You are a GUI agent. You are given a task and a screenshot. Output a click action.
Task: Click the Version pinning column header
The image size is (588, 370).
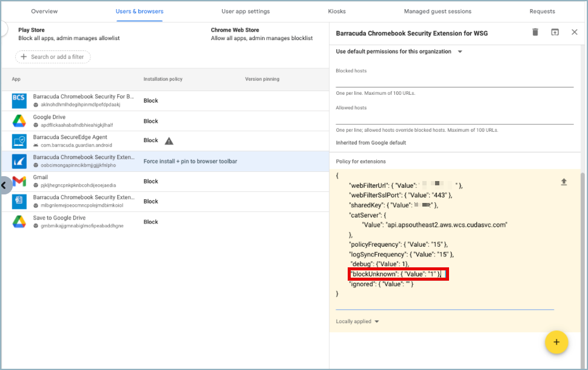(262, 79)
